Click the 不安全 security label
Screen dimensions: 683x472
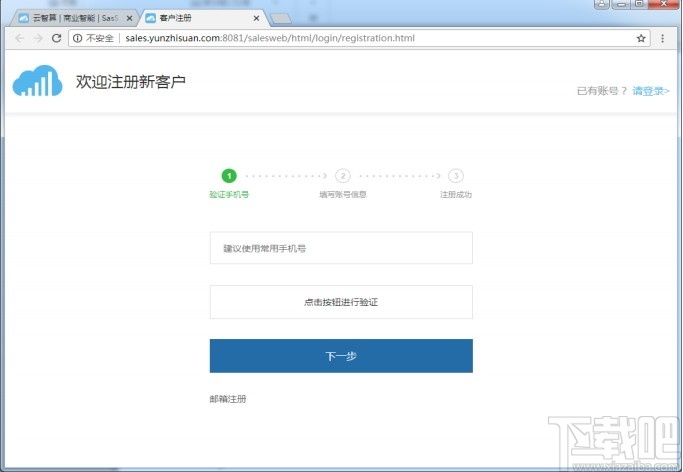point(100,38)
